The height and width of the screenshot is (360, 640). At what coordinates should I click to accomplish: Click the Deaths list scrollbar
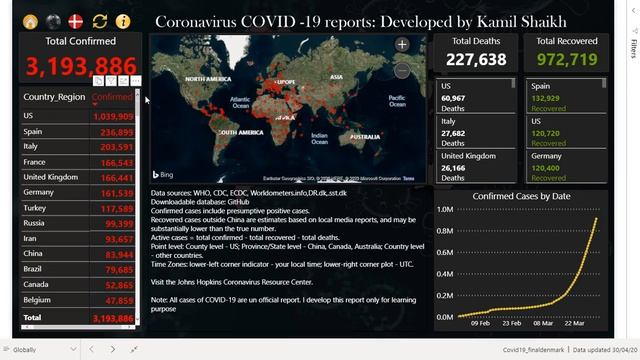[513, 83]
